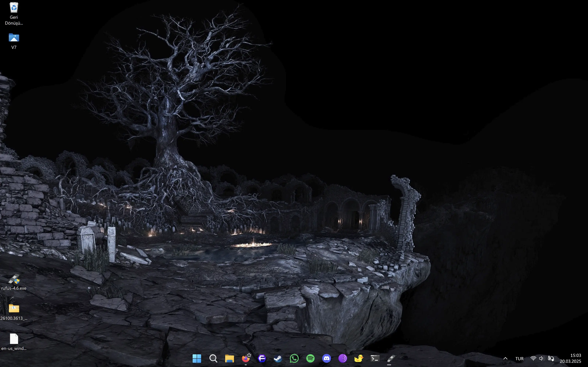Select the en-us_wind file on the desktop
Image resolution: width=588 pixels, height=367 pixels.
(x=14, y=342)
